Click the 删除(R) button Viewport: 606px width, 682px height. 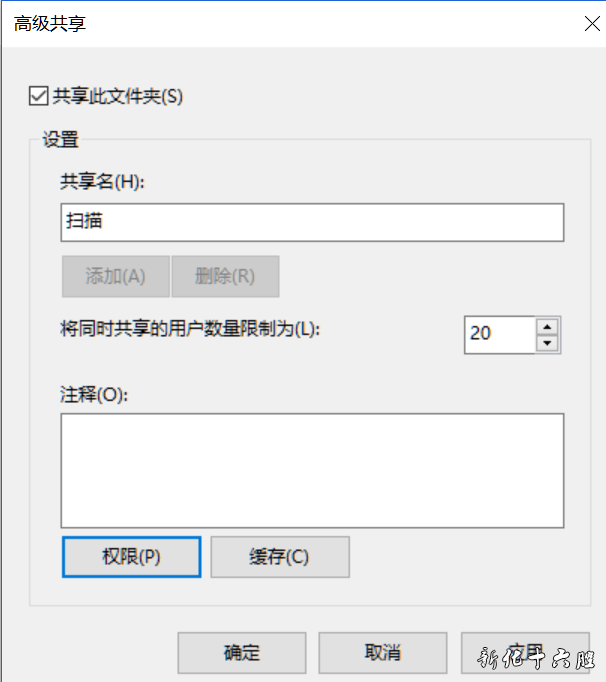pyautogui.click(x=225, y=276)
